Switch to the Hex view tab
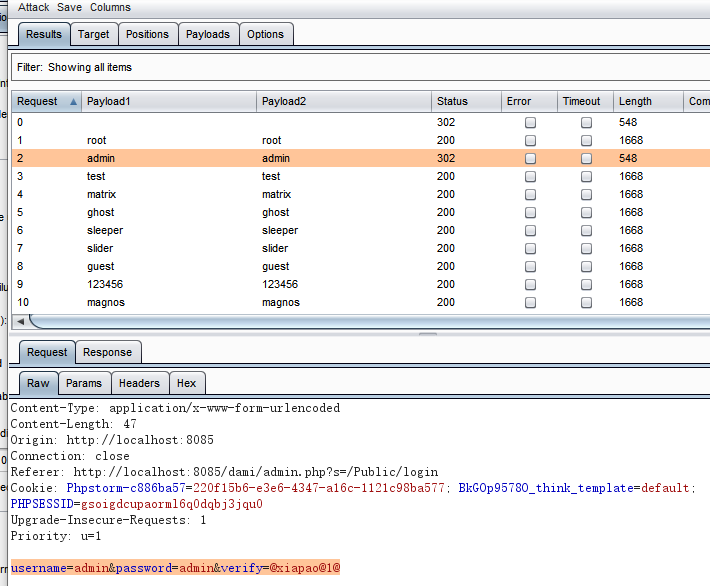The width and height of the screenshot is (710, 586). (x=187, y=384)
